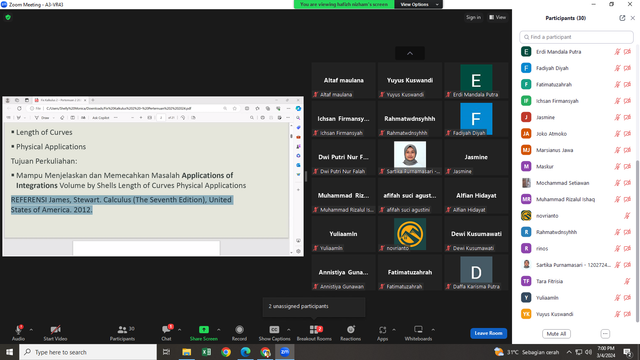This screenshot has height=360, width=640.
Task: Select the PDF tab in shared browser
Action: click(60, 100)
